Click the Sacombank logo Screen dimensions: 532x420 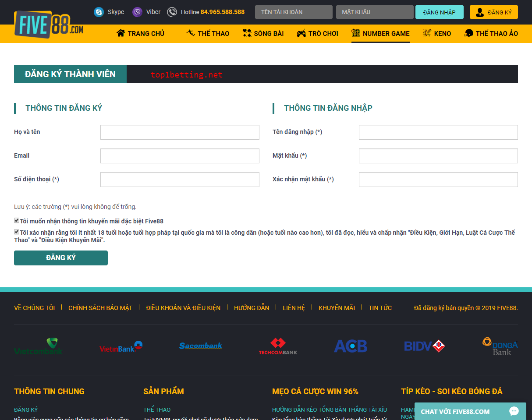[201, 346]
